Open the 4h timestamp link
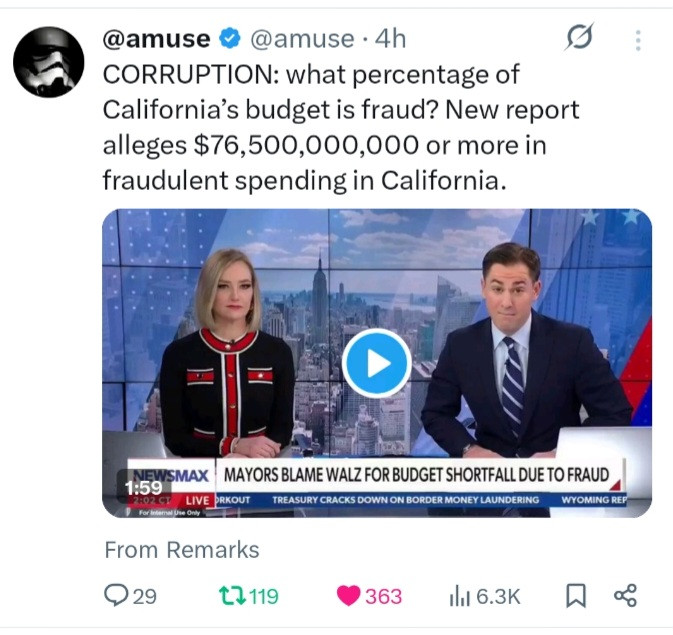The height and width of the screenshot is (635, 673). point(391,39)
